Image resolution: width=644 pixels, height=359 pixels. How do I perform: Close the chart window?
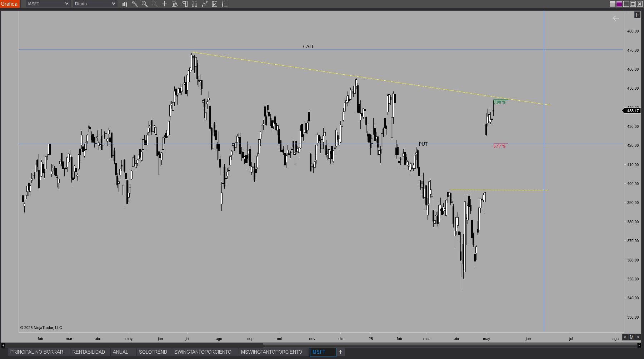click(x=640, y=4)
